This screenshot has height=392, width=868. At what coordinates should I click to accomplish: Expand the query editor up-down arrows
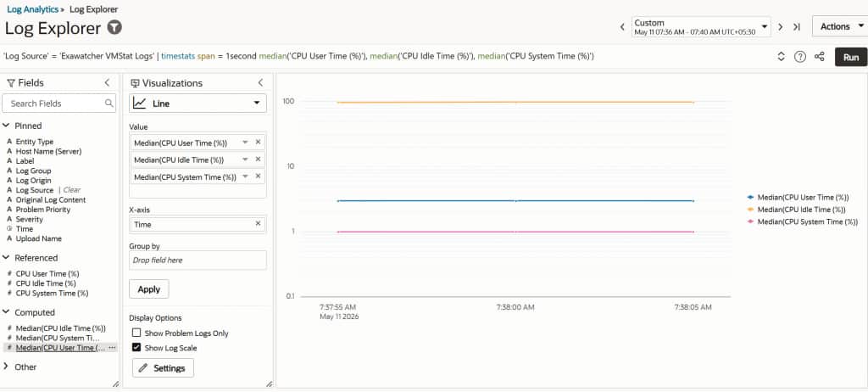click(x=781, y=57)
